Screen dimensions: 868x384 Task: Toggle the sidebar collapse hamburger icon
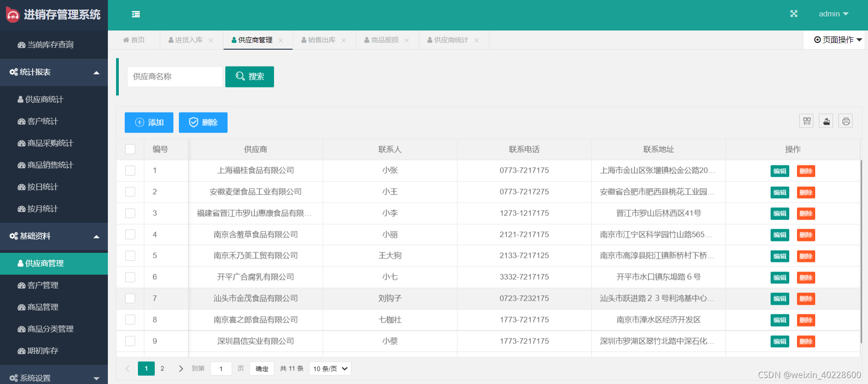(136, 14)
